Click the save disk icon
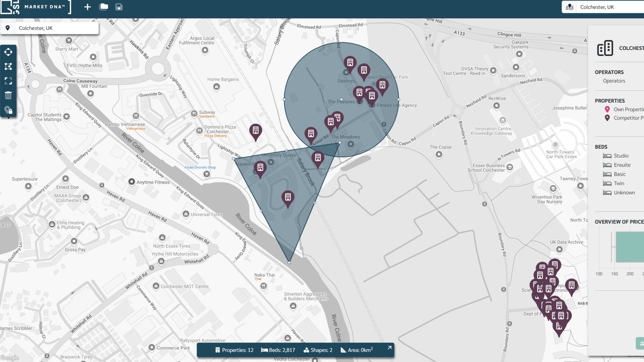The width and height of the screenshot is (644, 362). click(x=119, y=7)
